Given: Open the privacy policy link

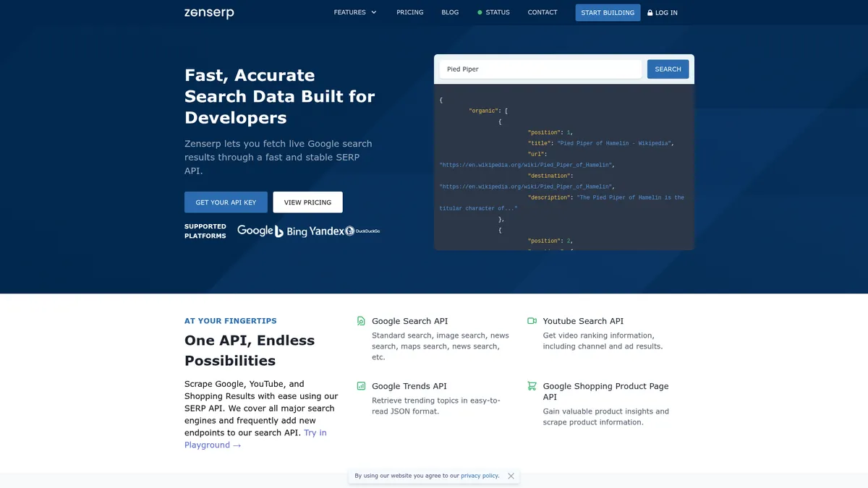Looking at the screenshot, I should tap(480, 476).
